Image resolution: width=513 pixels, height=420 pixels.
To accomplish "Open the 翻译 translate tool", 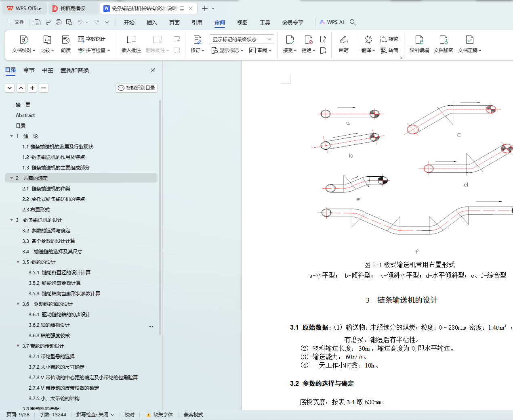I will (x=368, y=44).
